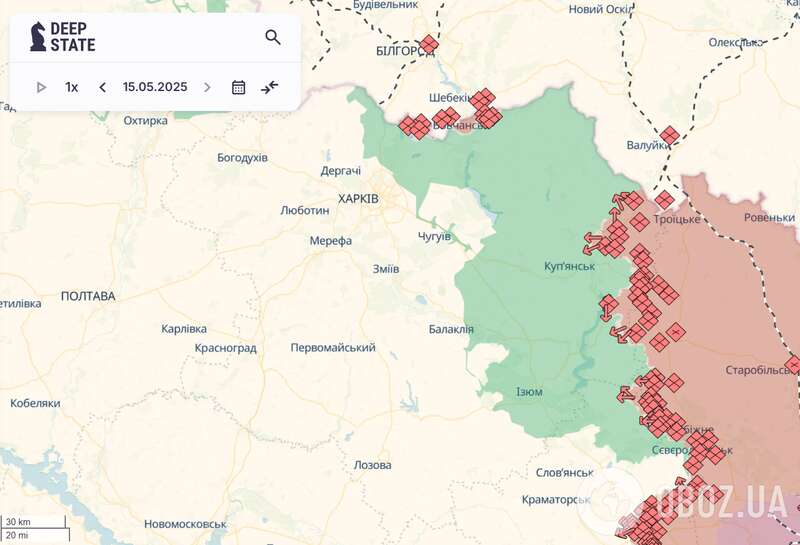Open the map search magnifier
This screenshot has height=545, width=800.
pos(273,37)
